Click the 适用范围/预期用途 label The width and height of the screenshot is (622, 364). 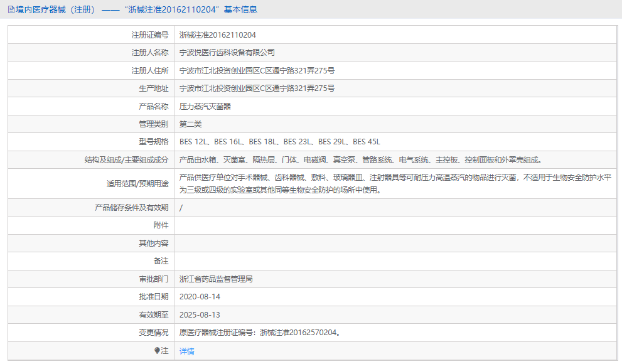(x=137, y=184)
